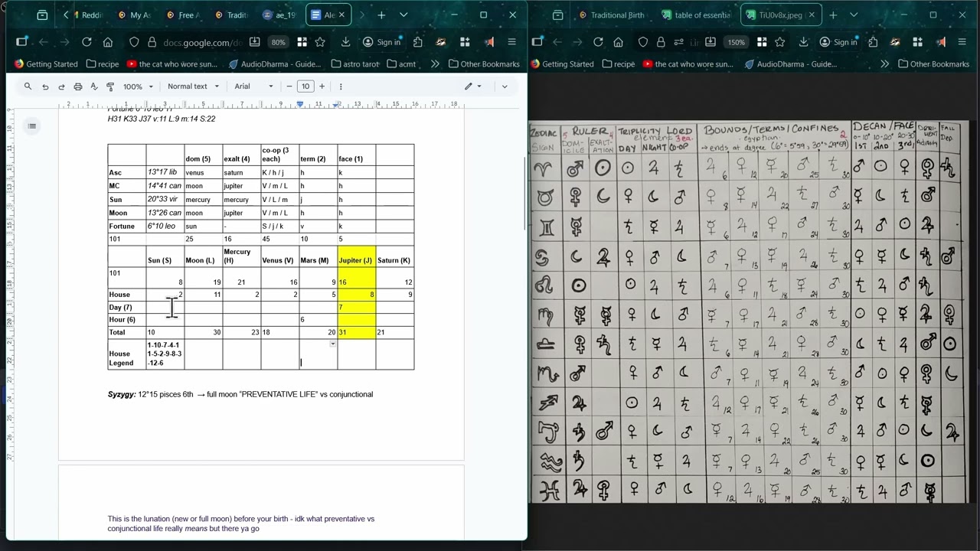Show document outline icon in Docs
980x551 pixels.
[31, 126]
